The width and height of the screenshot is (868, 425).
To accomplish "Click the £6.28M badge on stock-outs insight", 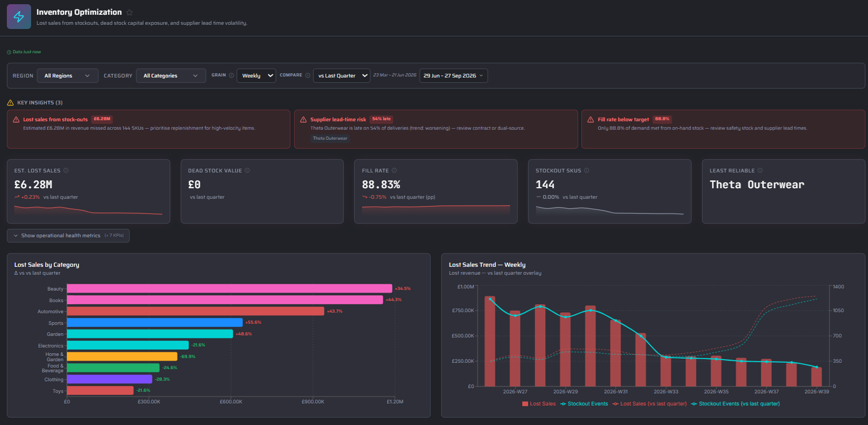I will 102,119.
